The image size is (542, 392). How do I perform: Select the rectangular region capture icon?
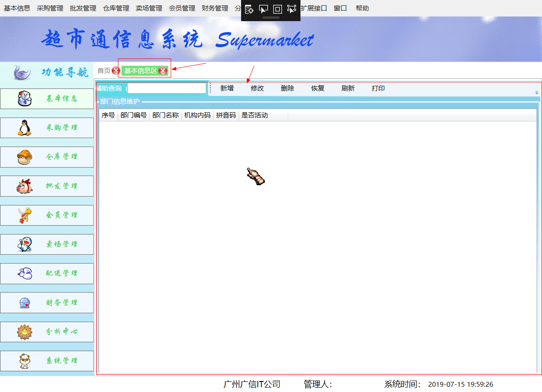[277, 10]
